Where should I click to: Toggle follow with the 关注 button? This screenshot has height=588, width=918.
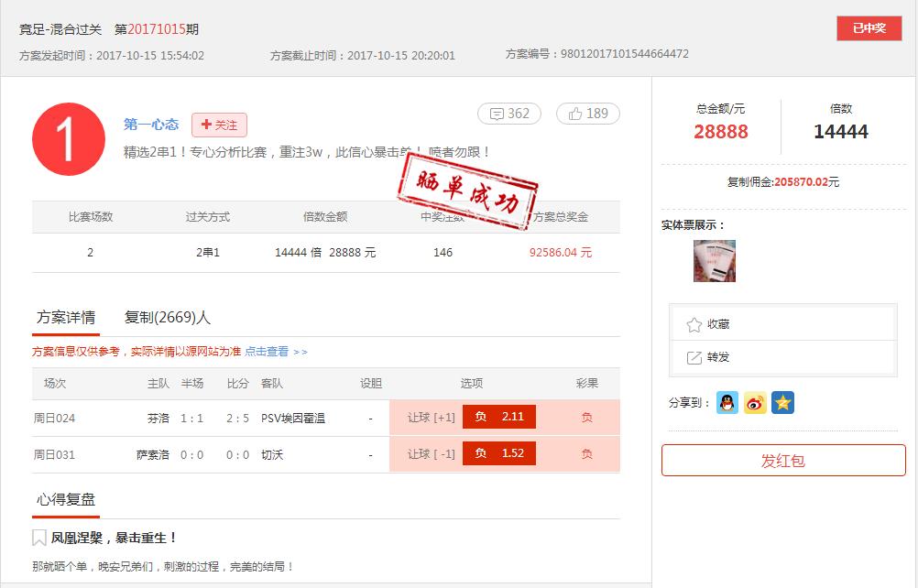tap(218, 123)
